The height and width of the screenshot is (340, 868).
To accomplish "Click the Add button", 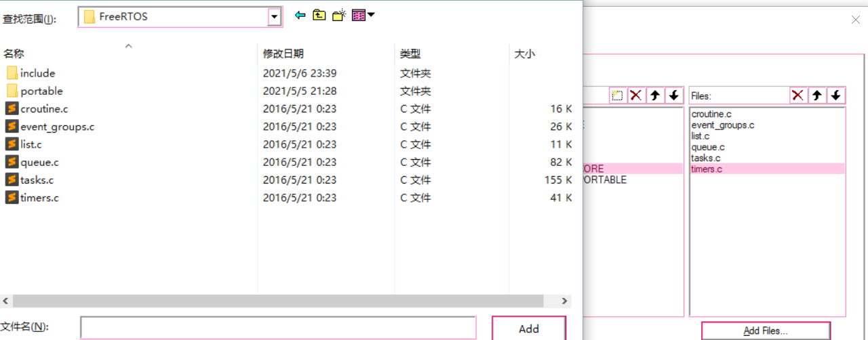I will coord(529,328).
